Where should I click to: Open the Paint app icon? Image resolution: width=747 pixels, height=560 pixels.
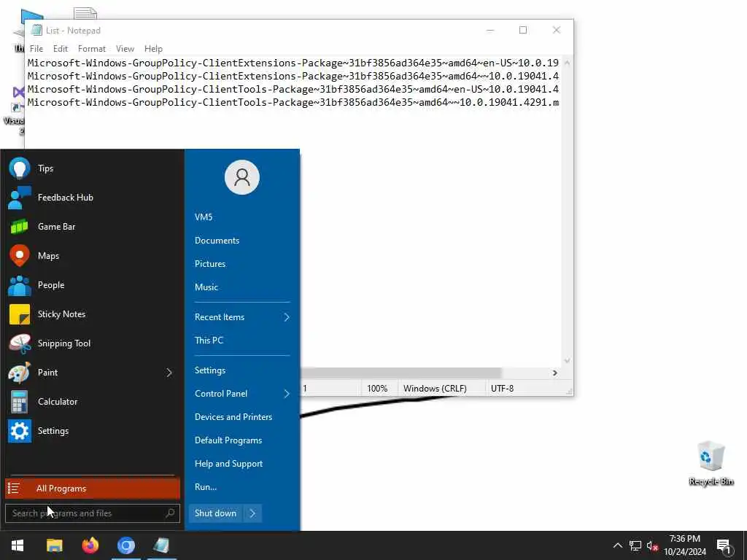(x=20, y=373)
